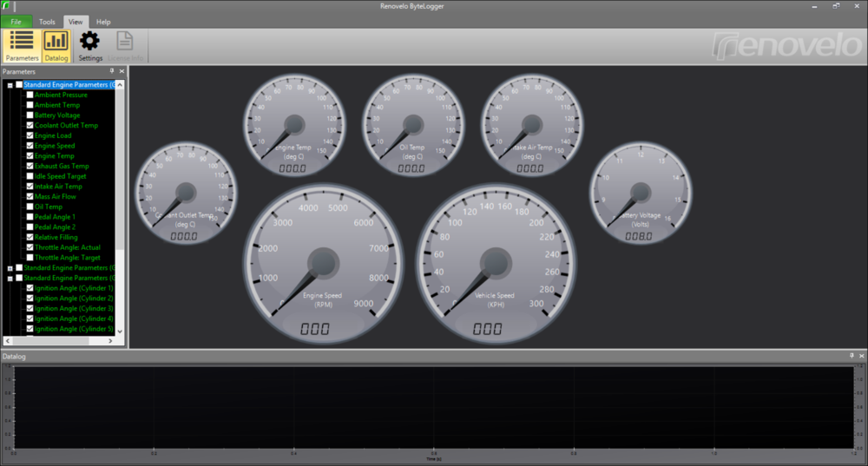Uncheck the Engine Load checkbox
The image size is (868, 466).
30,135
